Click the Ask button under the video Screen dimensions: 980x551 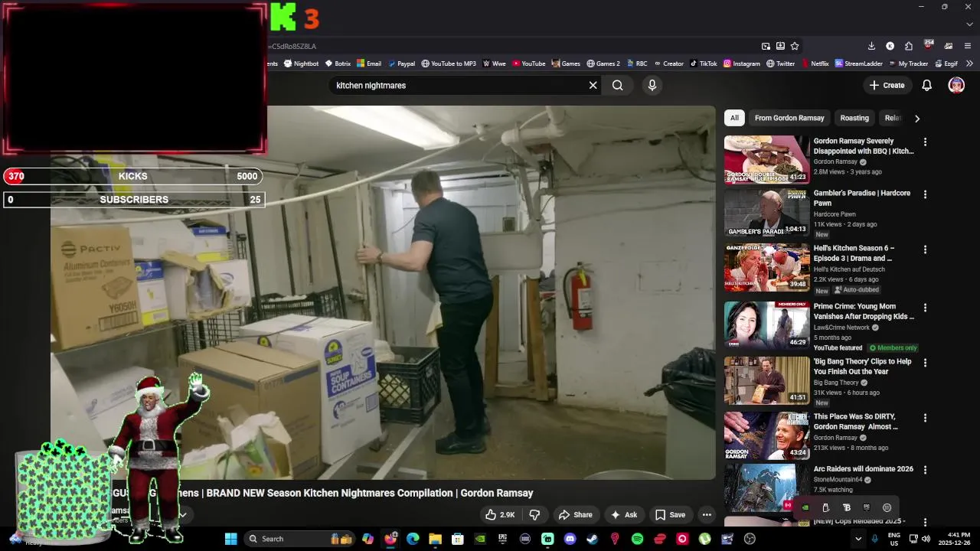click(x=624, y=515)
